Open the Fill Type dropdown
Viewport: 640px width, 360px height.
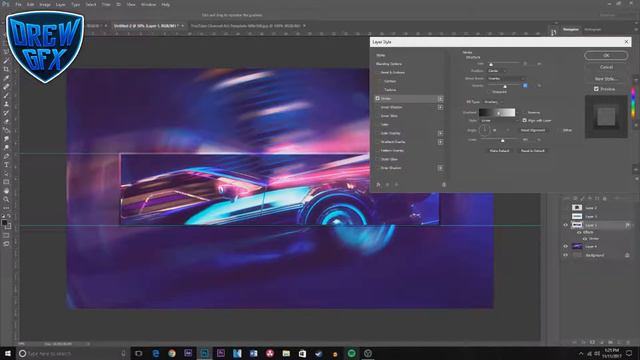(493, 102)
